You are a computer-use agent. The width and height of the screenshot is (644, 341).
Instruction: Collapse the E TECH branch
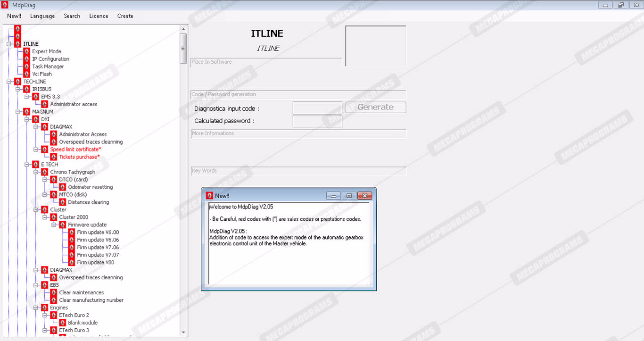[27, 165]
